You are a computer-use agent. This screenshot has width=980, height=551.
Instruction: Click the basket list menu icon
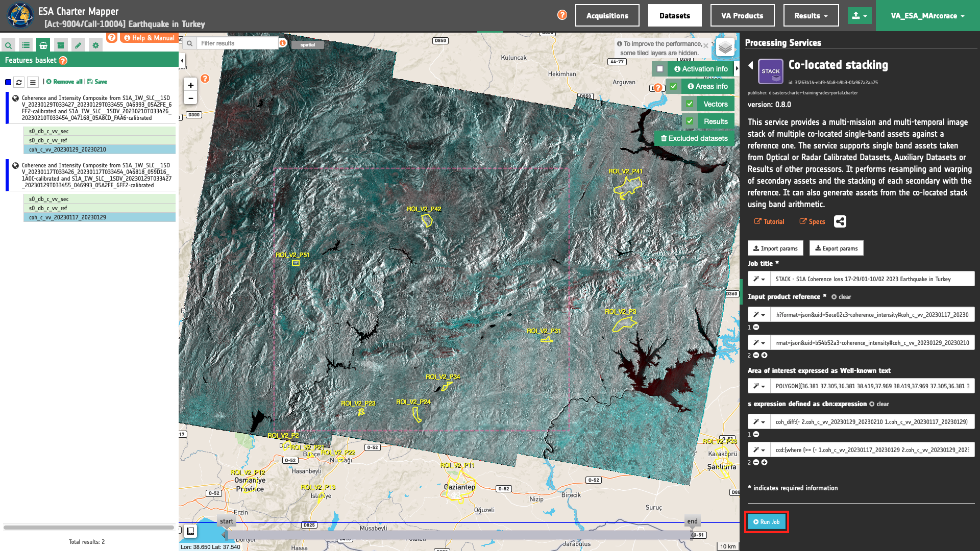point(33,82)
